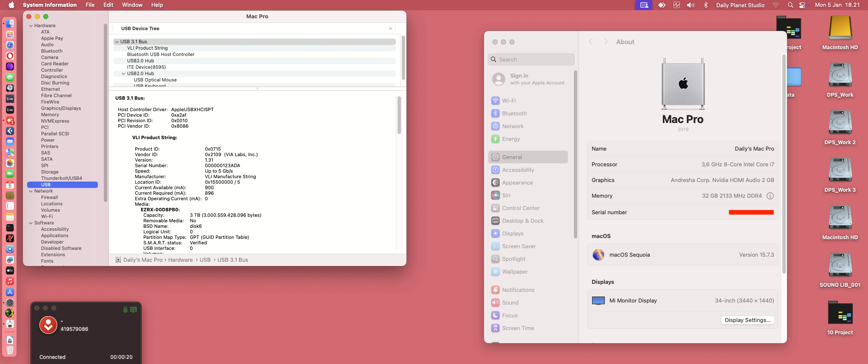Screen dimensions: 868x364
Task: Select the DPS_Work drive on the desktop
Action: 840,80
